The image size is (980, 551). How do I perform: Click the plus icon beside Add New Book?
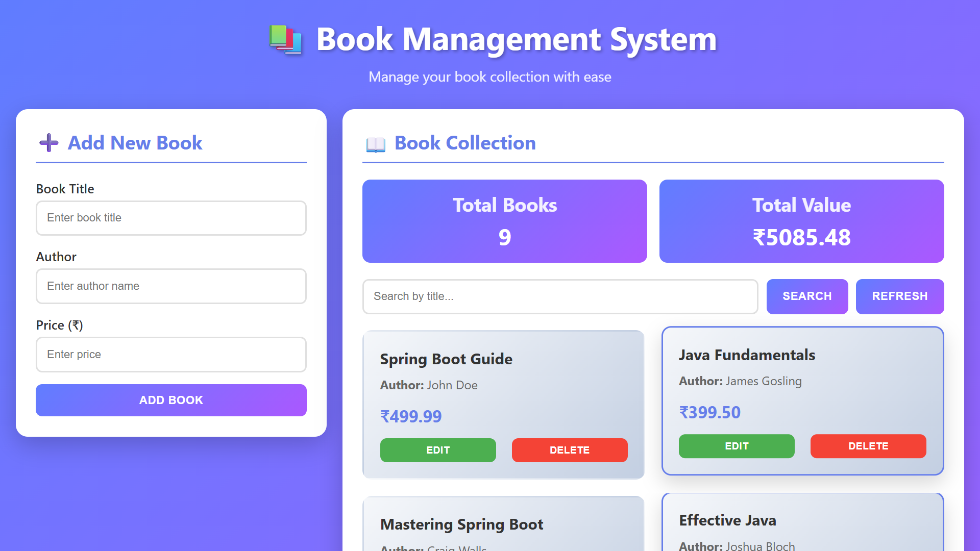click(48, 143)
